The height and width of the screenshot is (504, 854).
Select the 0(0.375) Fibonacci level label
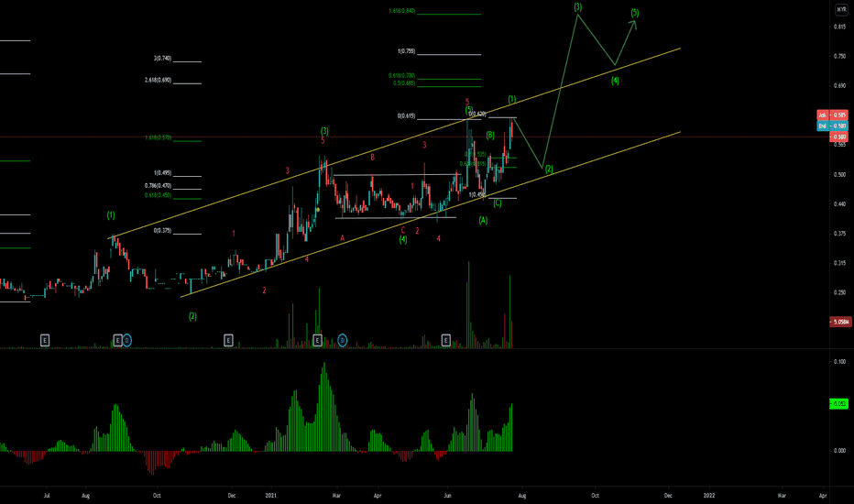coord(162,231)
